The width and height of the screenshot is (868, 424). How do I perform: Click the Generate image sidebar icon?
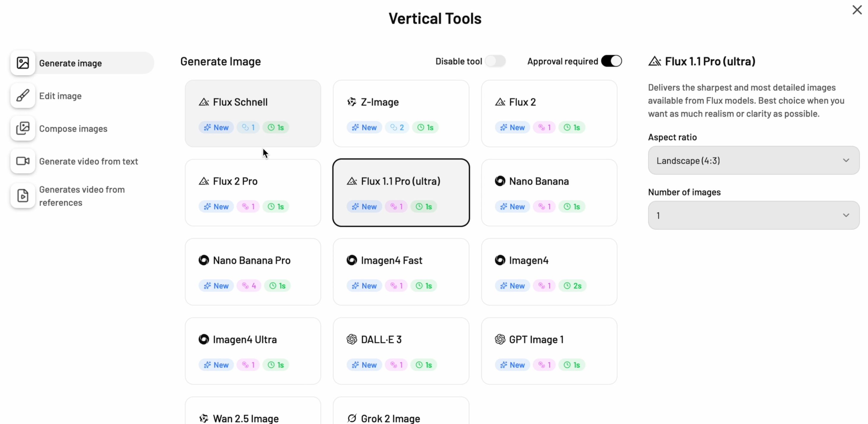(23, 63)
